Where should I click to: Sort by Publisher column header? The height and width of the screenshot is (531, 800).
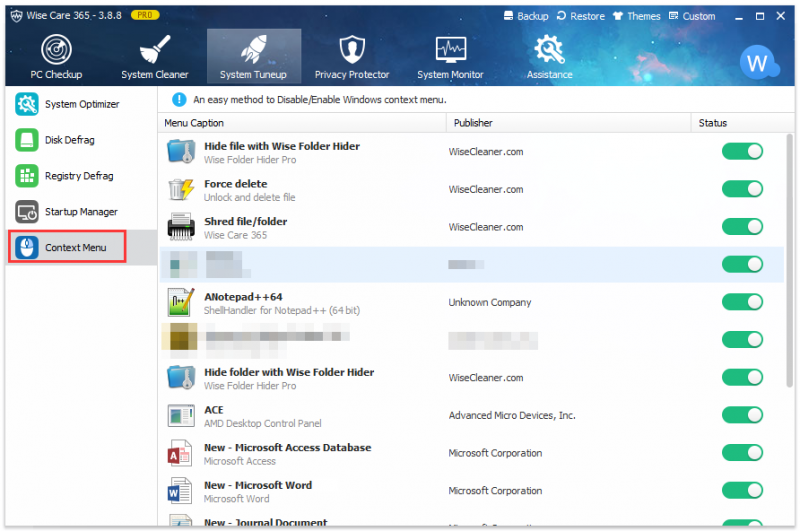569,123
